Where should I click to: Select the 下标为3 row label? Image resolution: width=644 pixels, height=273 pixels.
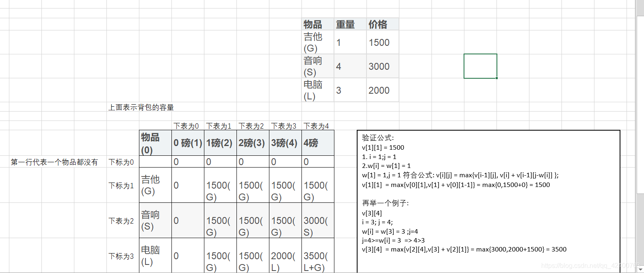(x=121, y=256)
